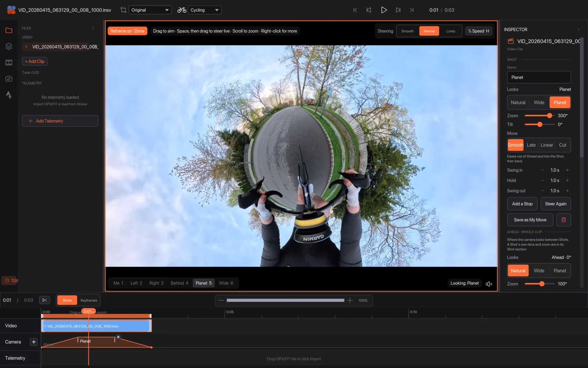Click Save as My Move
This screenshot has width=588, height=368.
click(x=530, y=220)
